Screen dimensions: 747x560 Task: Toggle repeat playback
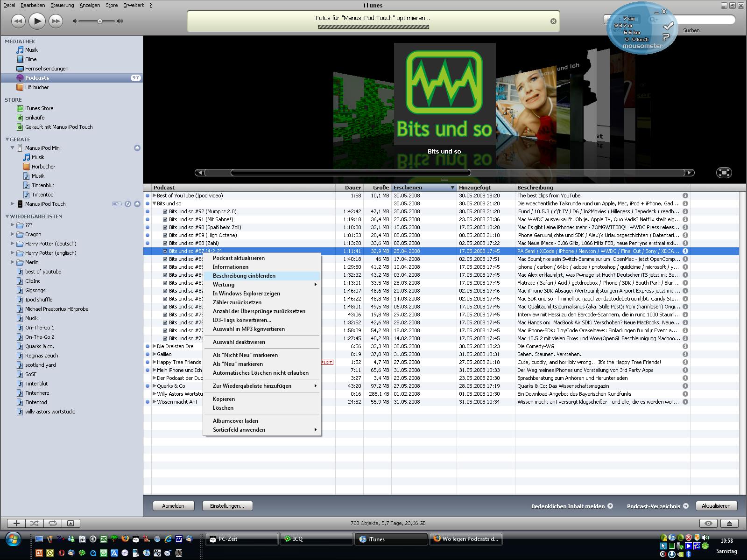click(x=53, y=523)
